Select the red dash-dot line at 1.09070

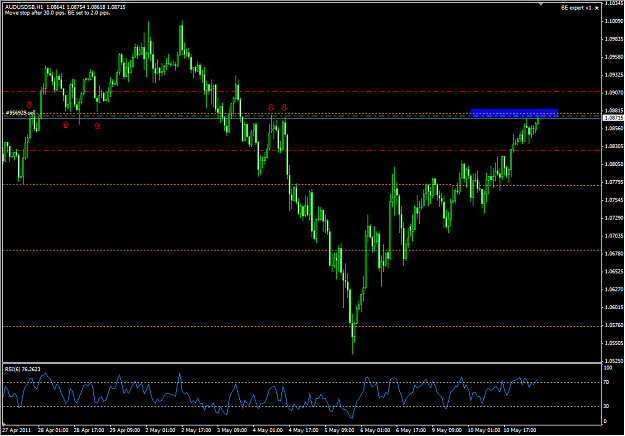click(301, 92)
